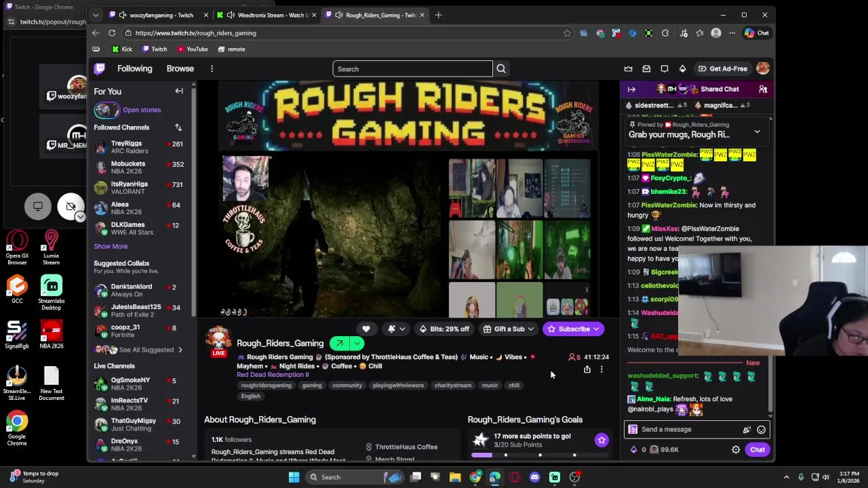
Task: Open TreyRiggs followed channel
Action: click(x=139, y=147)
